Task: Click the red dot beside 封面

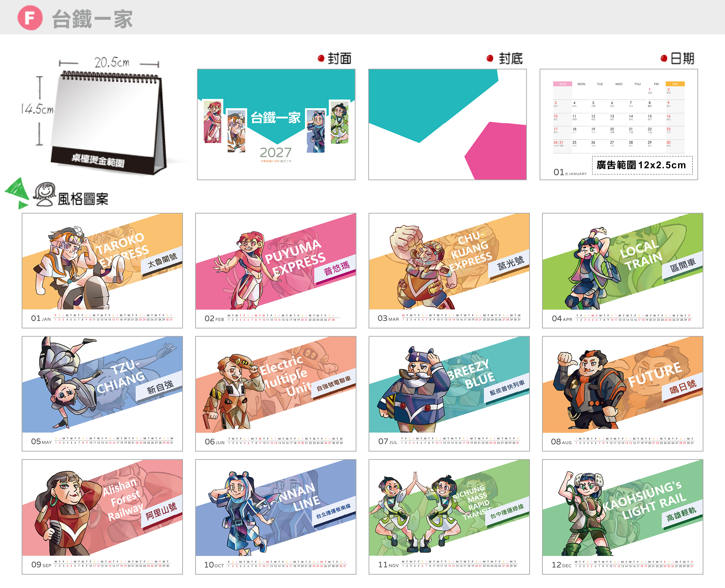Action: click(x=321, y=58)
